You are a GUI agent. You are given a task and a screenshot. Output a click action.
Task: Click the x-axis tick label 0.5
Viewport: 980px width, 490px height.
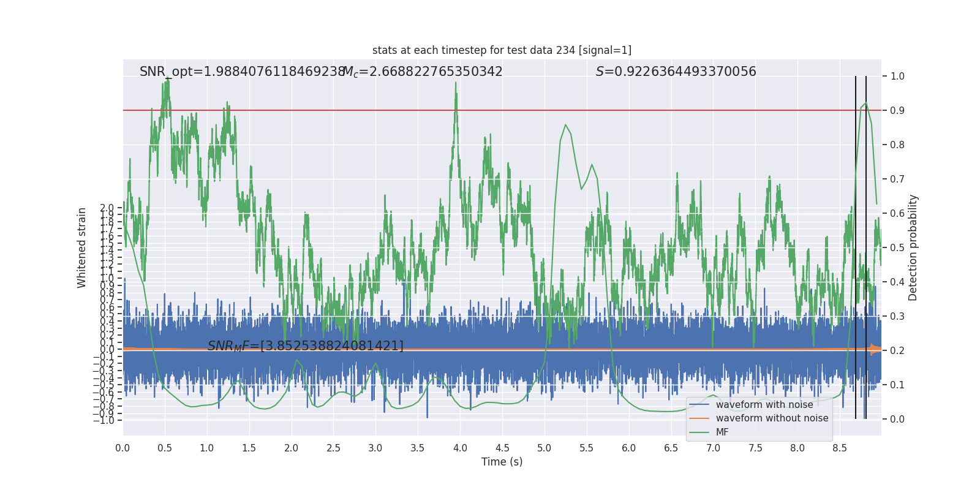coord(165,448)
